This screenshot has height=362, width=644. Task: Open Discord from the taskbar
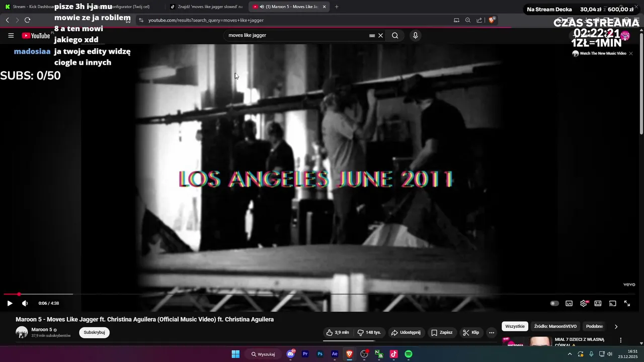point(290,354)
